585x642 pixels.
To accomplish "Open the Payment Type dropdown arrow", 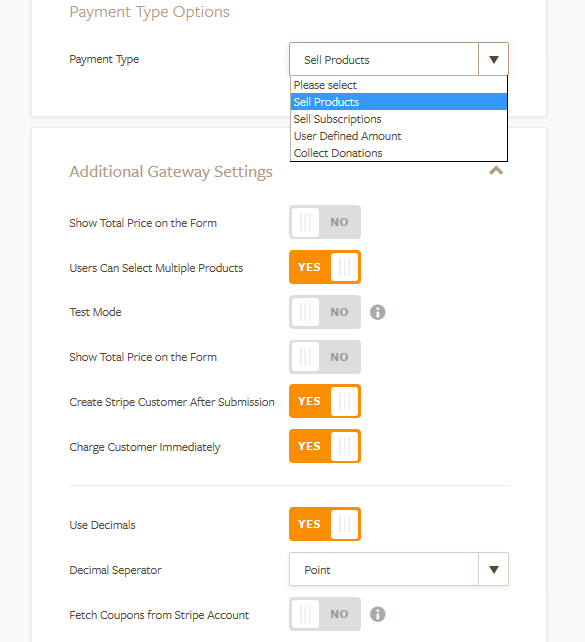I will coord(494,60).
